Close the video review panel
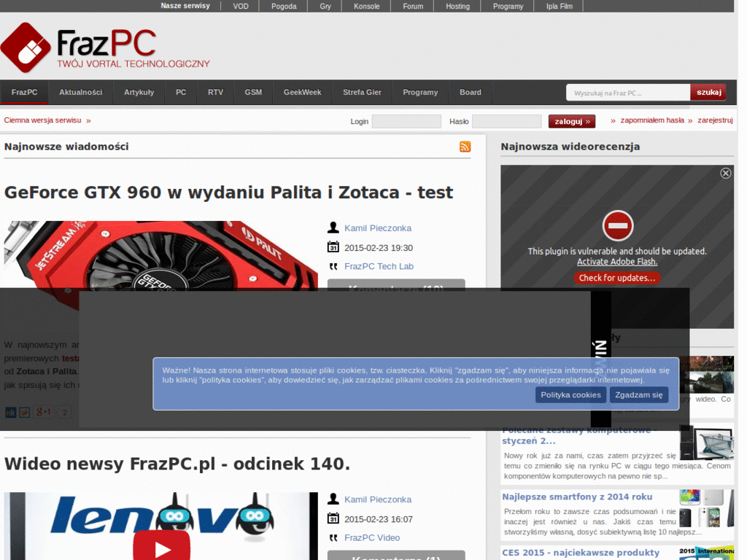This screenshot has width=747, height=560. [726, 174]
